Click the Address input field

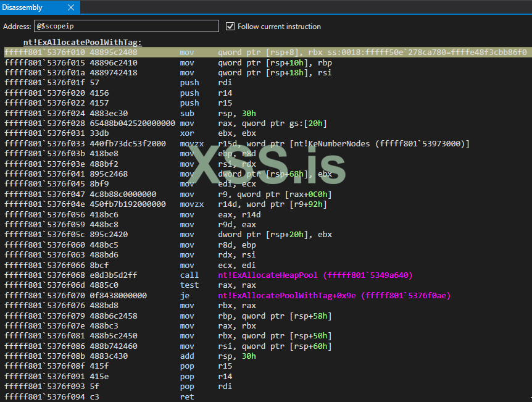[x=127, y=27]
